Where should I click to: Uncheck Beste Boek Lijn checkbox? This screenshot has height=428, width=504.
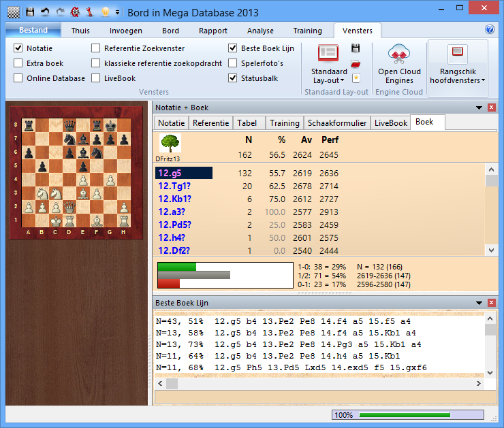(x=233, y=48)
